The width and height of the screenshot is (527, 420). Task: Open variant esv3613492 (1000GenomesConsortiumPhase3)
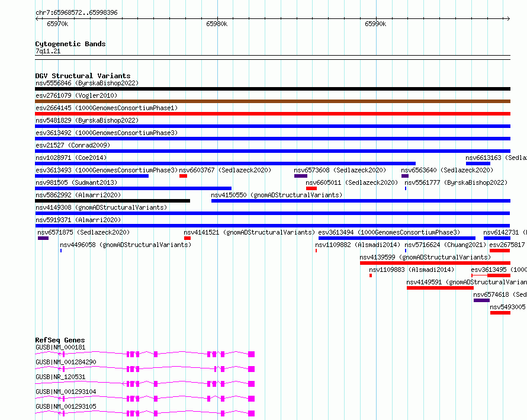pyautogui.click(x=107, y=133)
